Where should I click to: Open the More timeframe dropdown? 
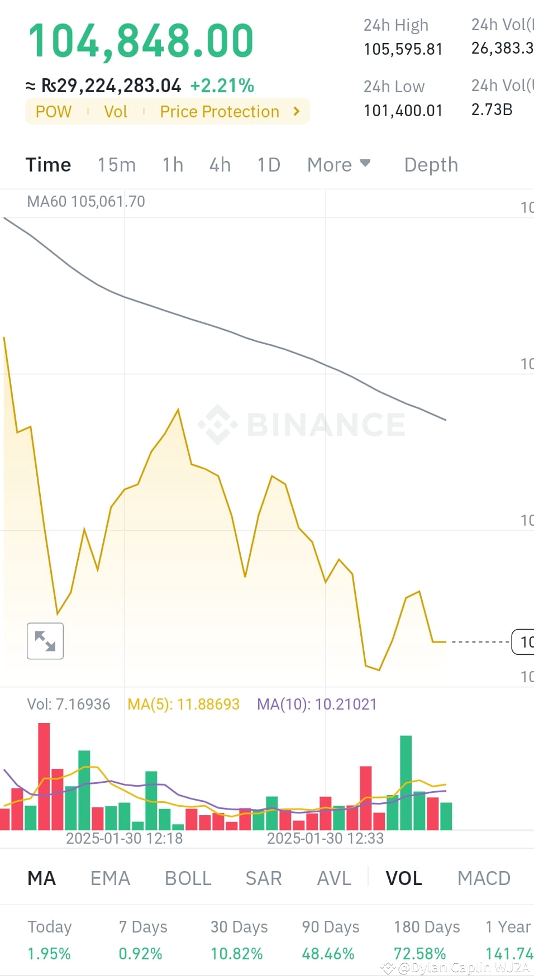[338, 165]
